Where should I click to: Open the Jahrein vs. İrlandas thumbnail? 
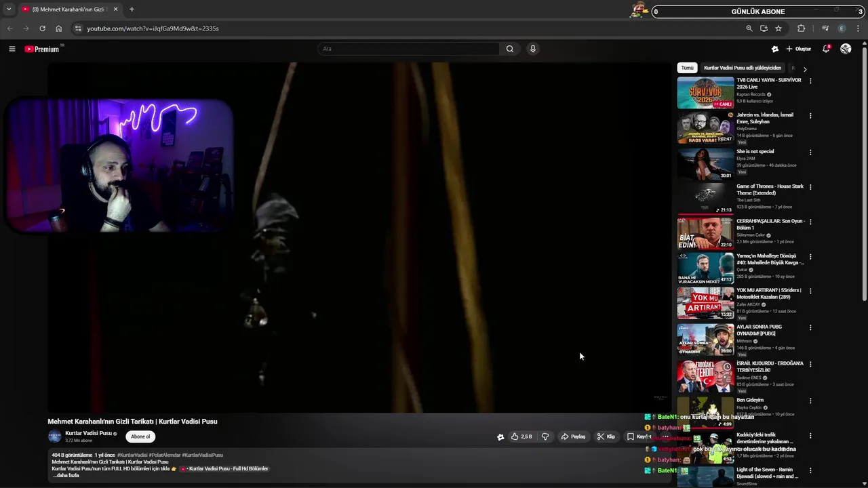click(705, 127)
